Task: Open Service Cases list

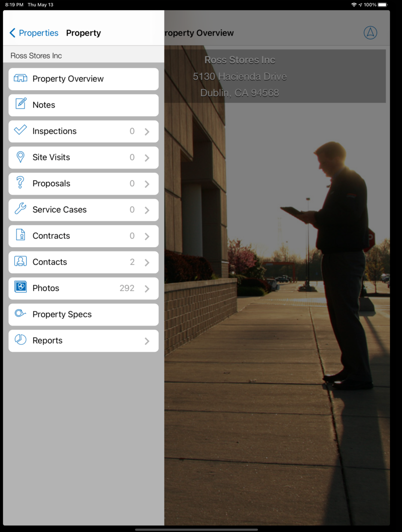Action: tap(60, 210)
